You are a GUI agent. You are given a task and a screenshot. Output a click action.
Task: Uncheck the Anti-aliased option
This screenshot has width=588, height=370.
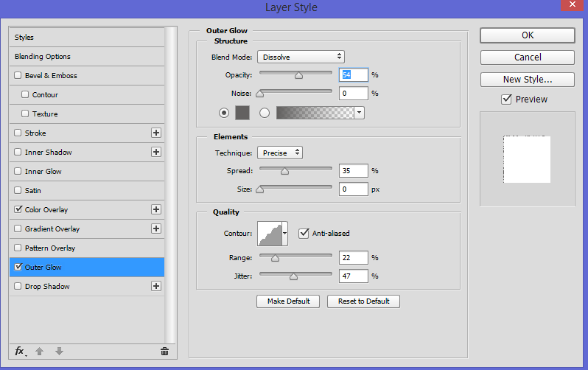point(304,233)
